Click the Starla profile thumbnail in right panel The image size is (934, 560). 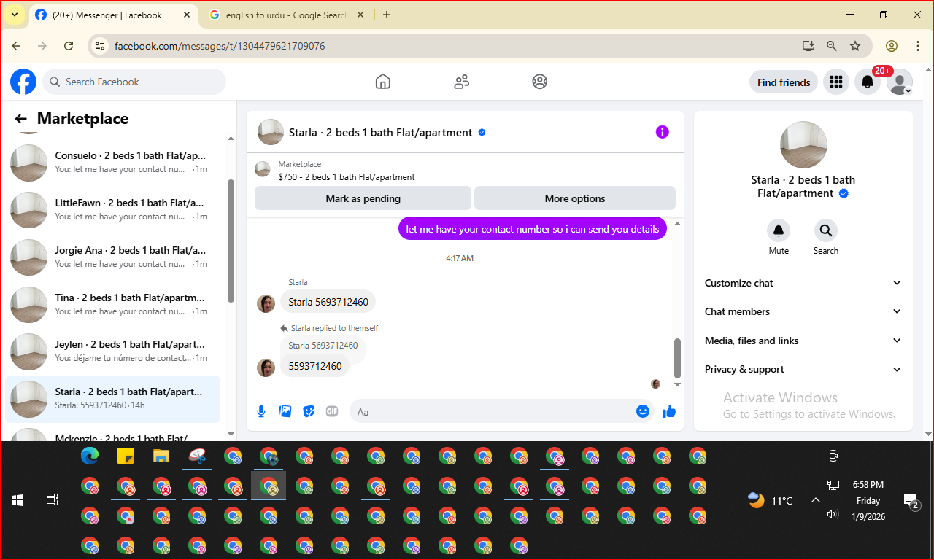coord(803,145)
